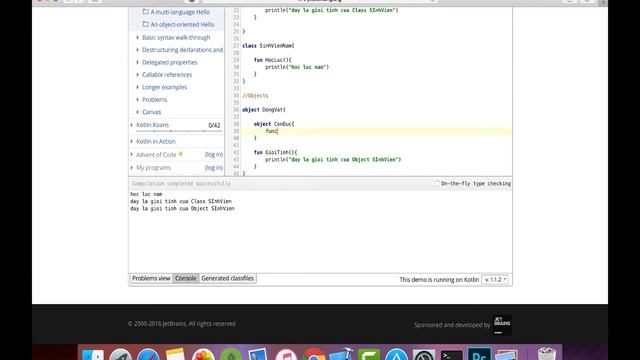Click highlighted code line with func
The image size is (640, 360).
coord(376,131)
